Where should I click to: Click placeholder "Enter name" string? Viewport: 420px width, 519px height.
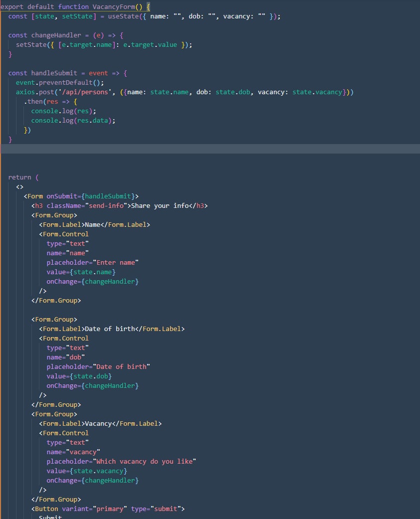click(x=116, y=262)
